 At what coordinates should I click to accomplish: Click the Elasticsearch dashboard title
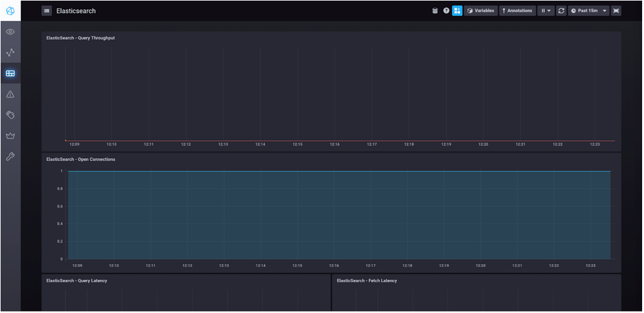coord(76,11)
